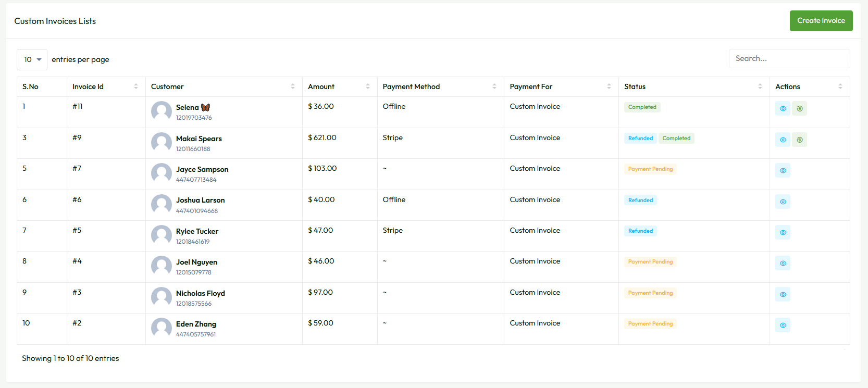Click Rylee Tucker's avatar image
Screen dimensions: 868x388
tap(162, 235)
